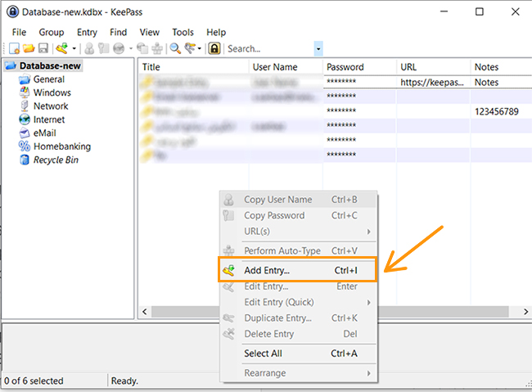Choose Delete Entry in the context menu
This screenshot has height=392, width=532.
click(299, 334)
